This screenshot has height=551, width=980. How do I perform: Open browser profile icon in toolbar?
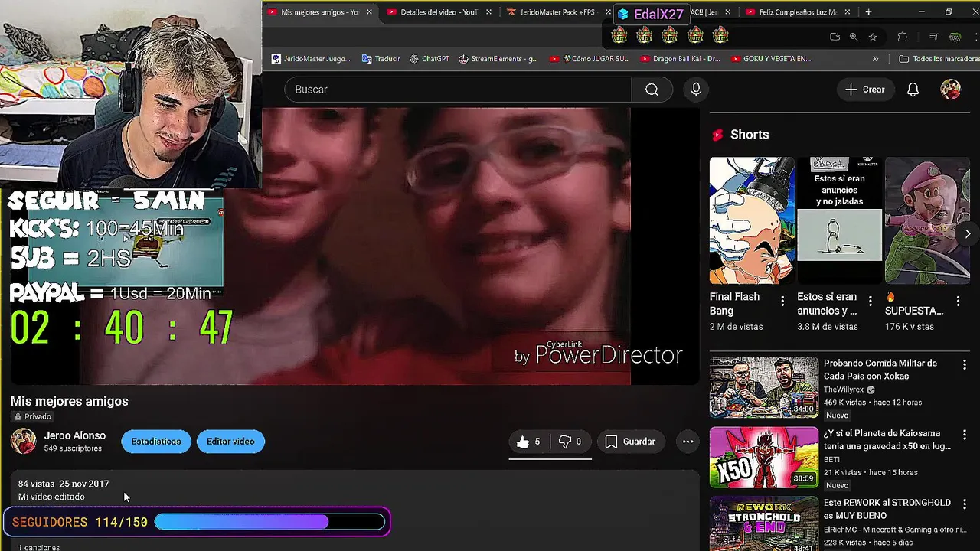(x=955, y=37)
